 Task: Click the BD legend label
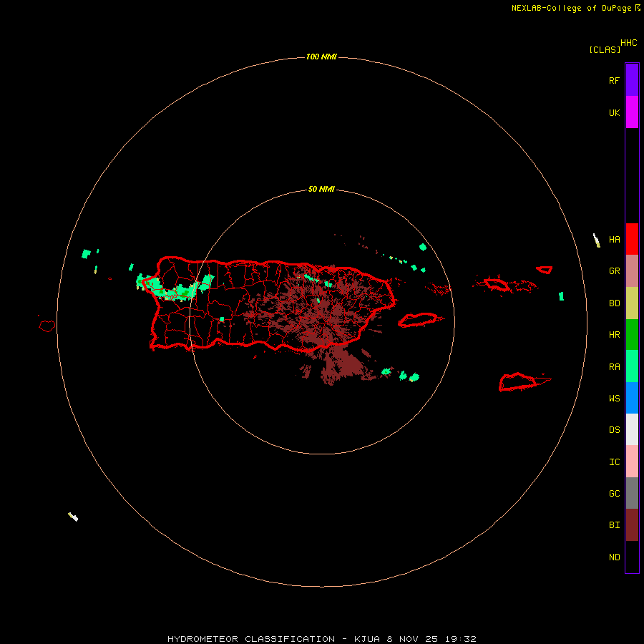(x=614, y=303)
